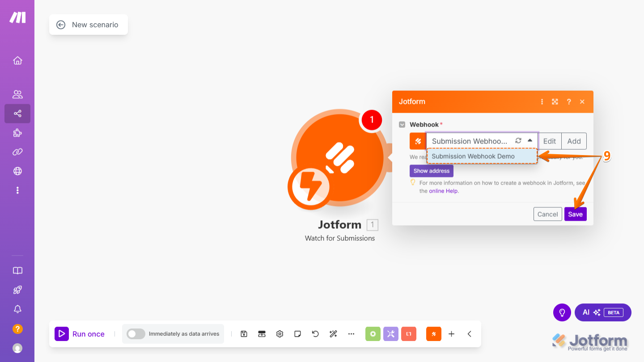Collapse the bottom toolbar with the chevron

[x=469, y=334]
